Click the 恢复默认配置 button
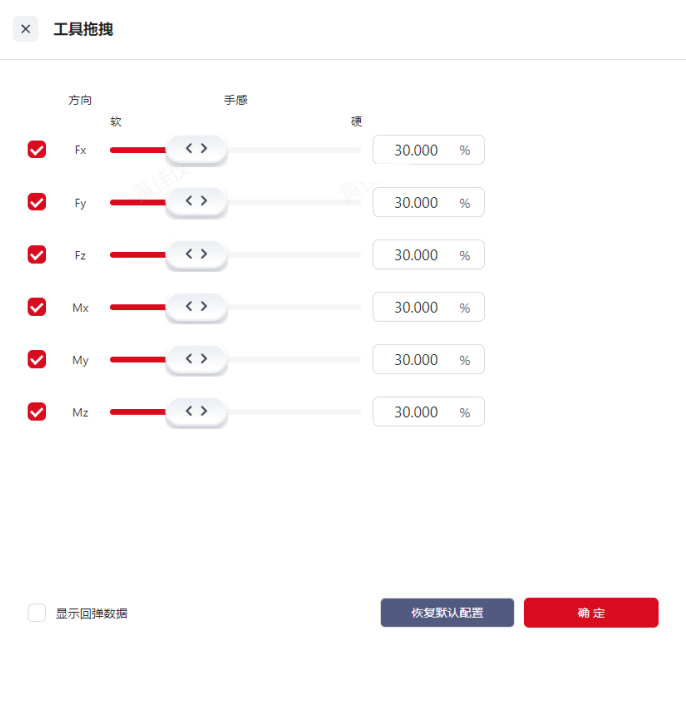This screenshot has height=713, width=686. (x=447, y=613)
